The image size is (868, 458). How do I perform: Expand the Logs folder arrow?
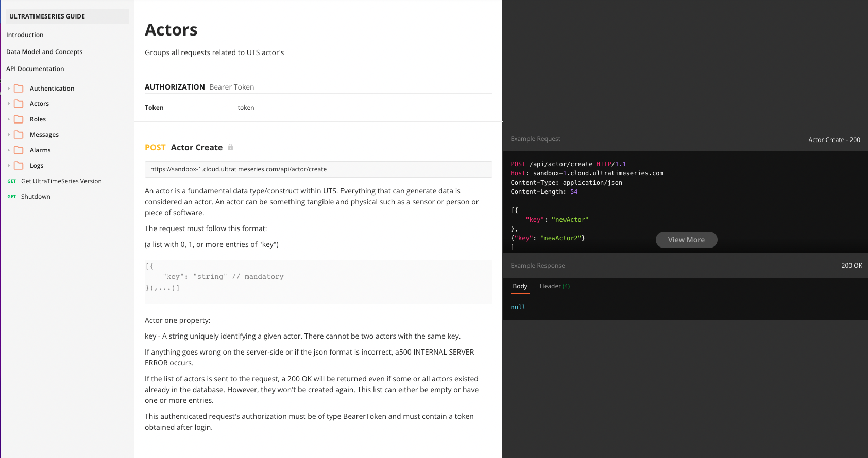coord(9,166)
